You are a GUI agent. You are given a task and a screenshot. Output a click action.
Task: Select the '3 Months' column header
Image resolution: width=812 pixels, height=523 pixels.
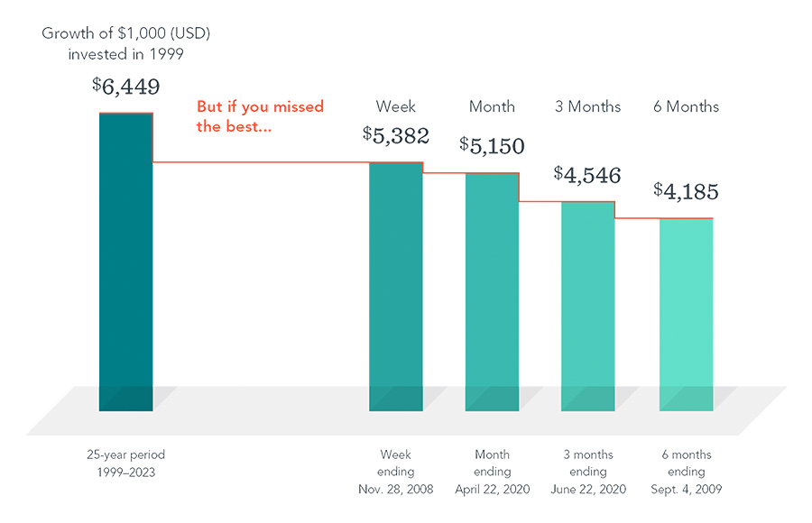pyautogui.click(x=587, y=106)
